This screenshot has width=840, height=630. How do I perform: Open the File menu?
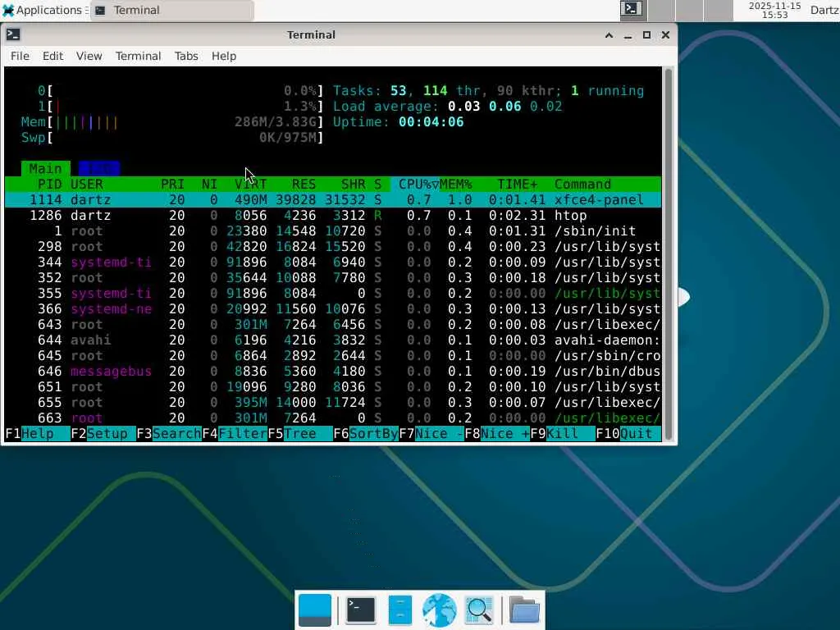pyautogui.click(x=20, y=57)
